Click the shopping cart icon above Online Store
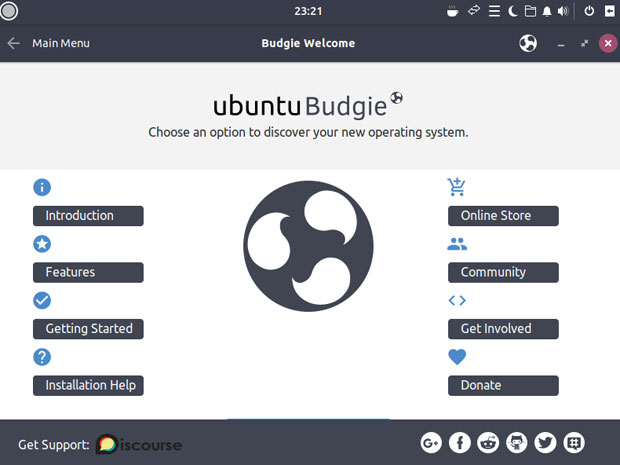 click(x=457, y=187)
